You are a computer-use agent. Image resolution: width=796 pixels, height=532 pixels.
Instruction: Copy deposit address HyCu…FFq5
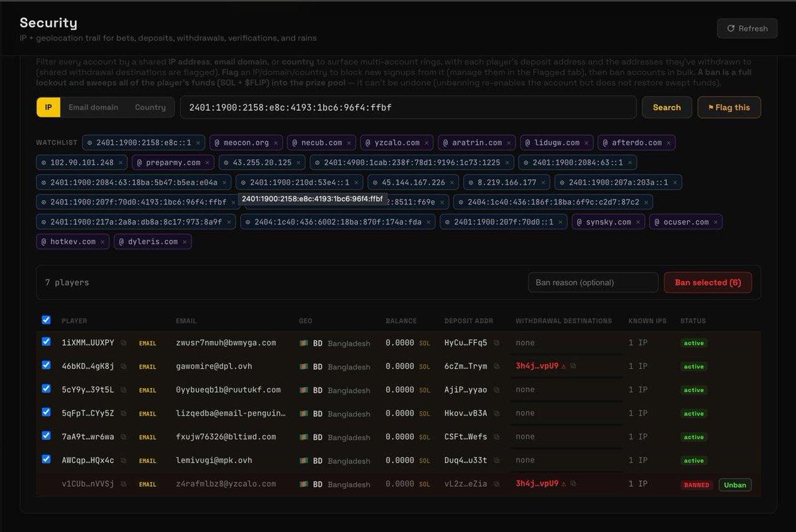click(496, 343)
